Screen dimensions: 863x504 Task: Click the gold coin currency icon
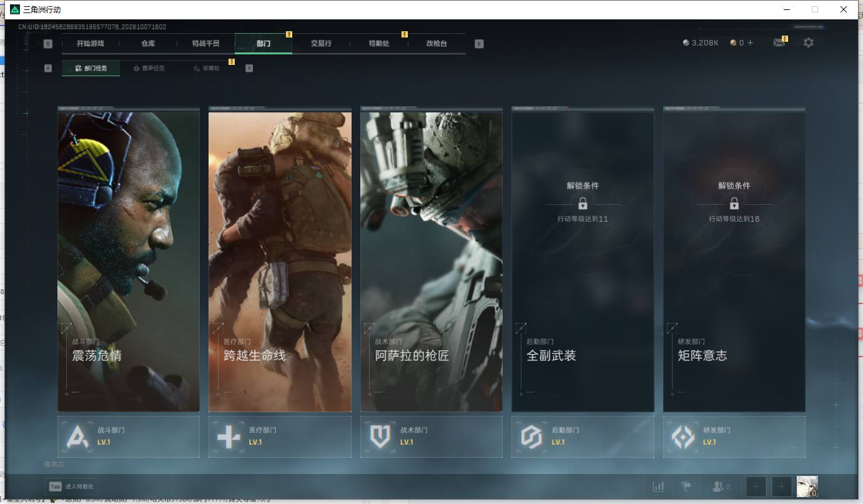(x=733, y=43)
